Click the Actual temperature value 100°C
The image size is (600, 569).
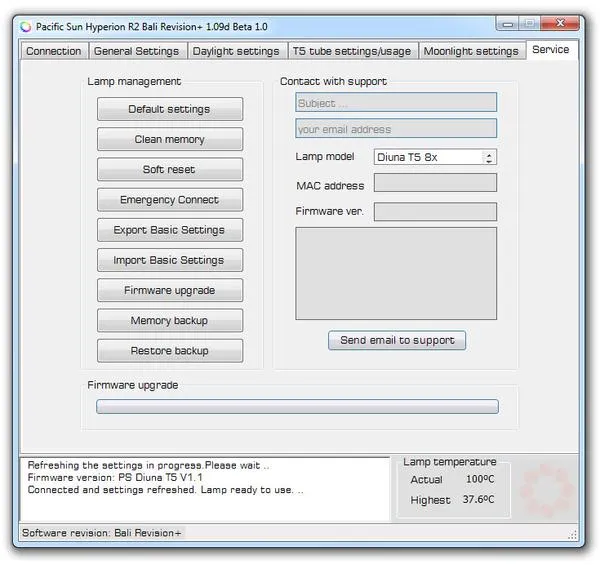pos(480,479)
